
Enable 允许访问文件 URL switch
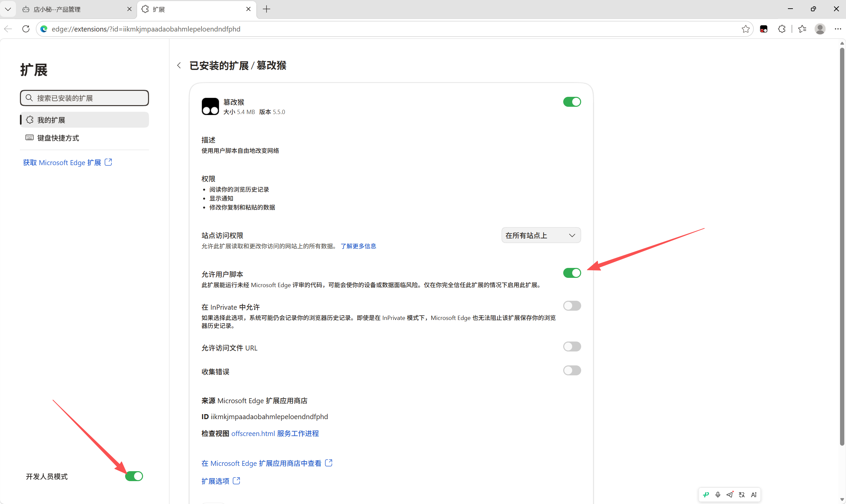(572, 346)
